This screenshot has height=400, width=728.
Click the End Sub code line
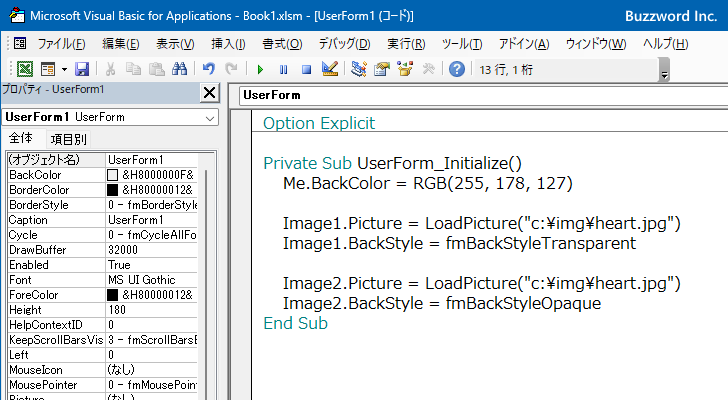click(x=295, y=323)
